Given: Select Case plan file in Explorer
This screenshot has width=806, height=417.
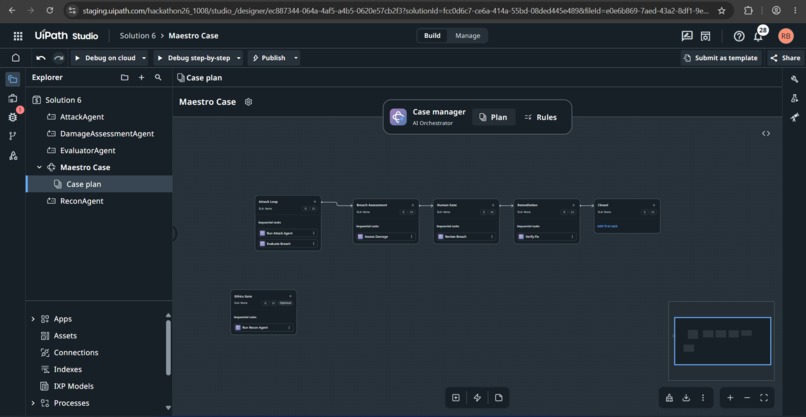Looking at the screenshot, I should (x=99, y=184).
